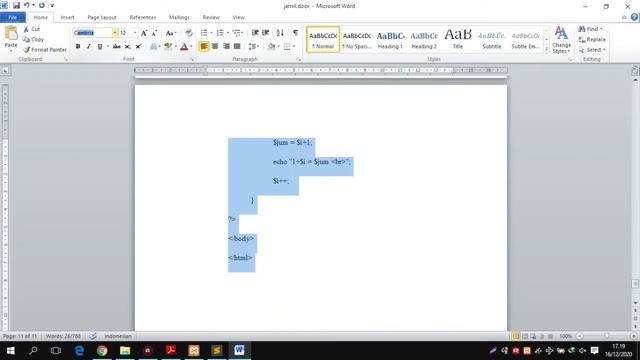Toggle strikethrough formatting
The height and width of the screenshot is (360, 640).
click(117, 47)
